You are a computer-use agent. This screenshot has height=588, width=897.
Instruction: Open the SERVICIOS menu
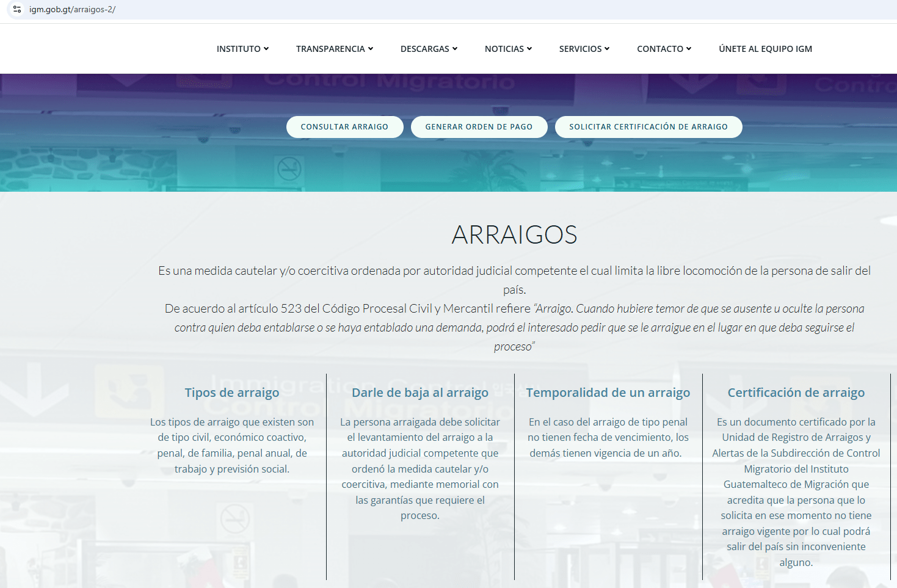click(584, 49)
